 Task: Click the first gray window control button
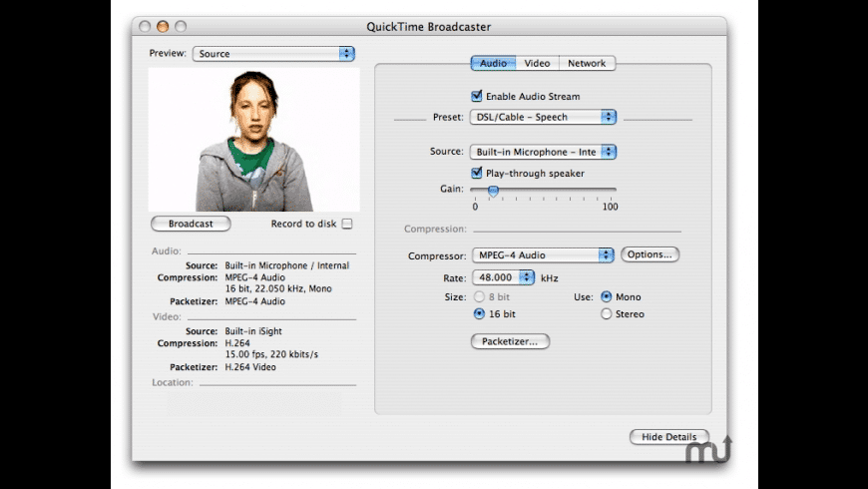pyautogui.click(x=145, y=26)
